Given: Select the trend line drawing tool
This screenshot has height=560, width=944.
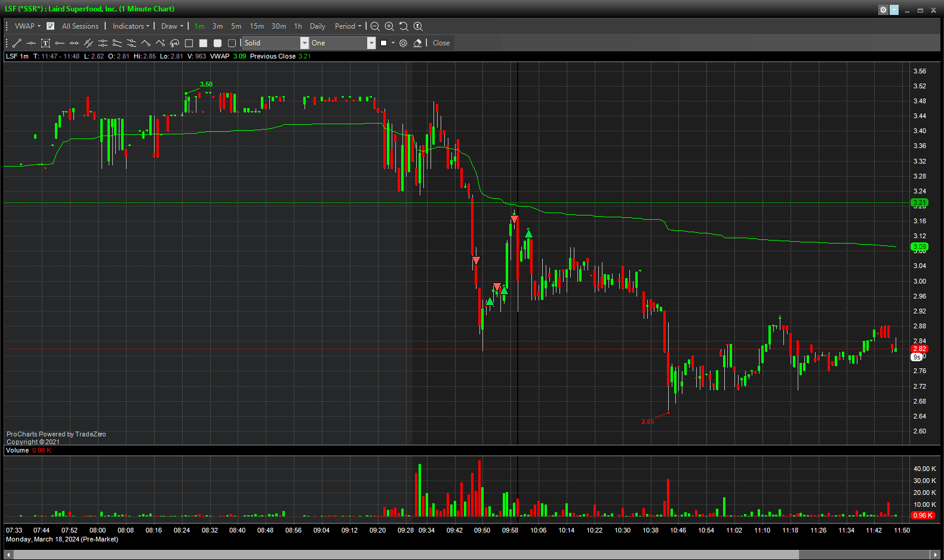Looking at the screenshot, I should coord(17,43).
